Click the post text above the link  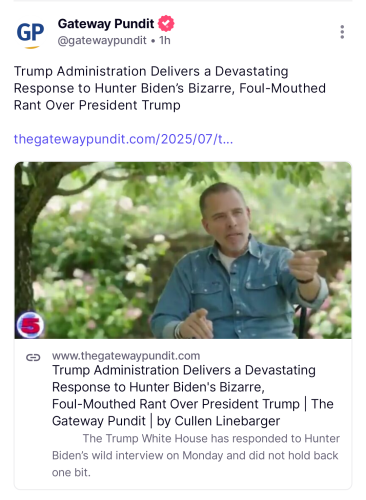coord(170,88)
